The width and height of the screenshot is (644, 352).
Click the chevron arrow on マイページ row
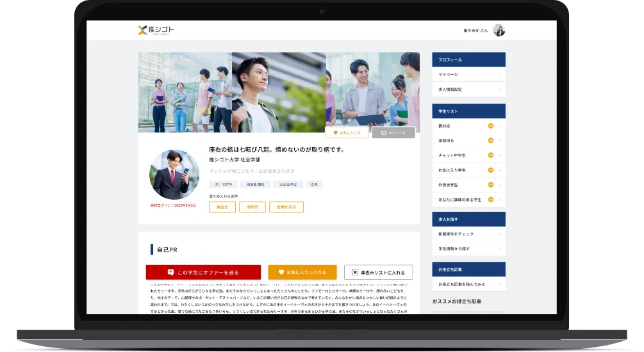tap(500, 74)
